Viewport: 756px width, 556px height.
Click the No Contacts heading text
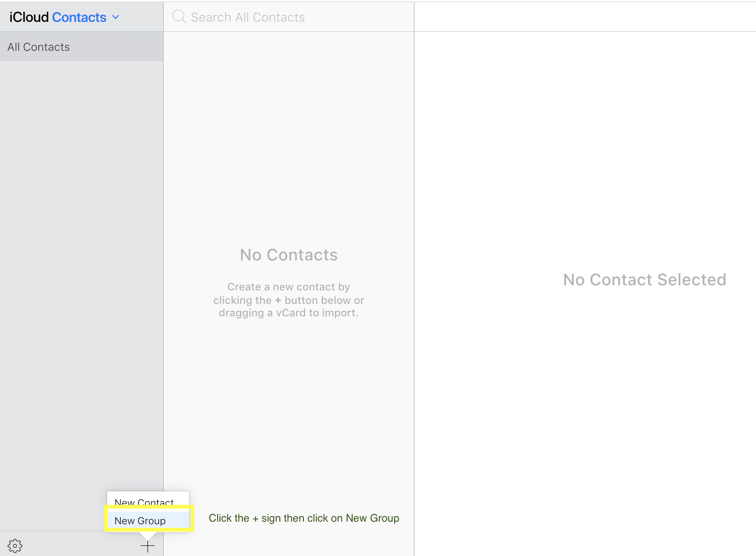289,255
